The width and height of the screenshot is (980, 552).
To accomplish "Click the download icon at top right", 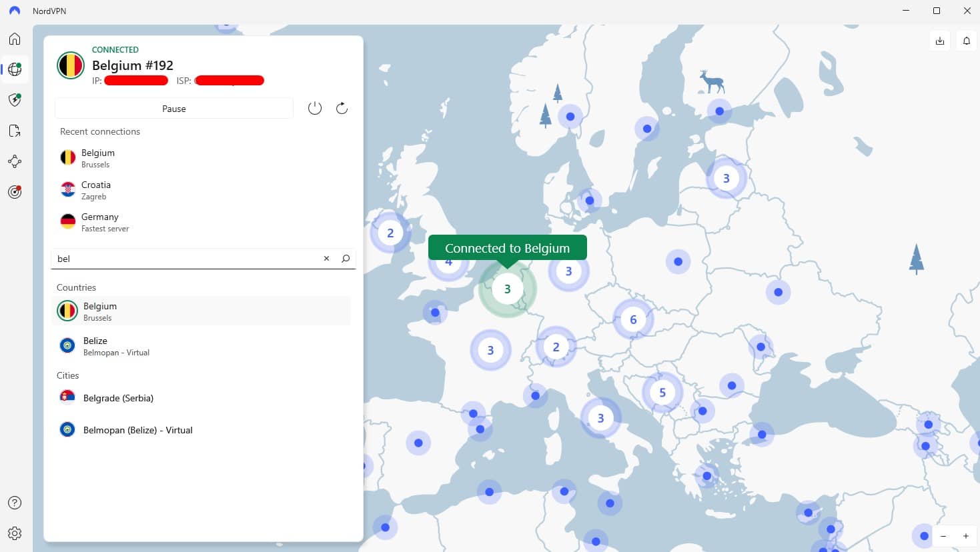I will point(939,41).
